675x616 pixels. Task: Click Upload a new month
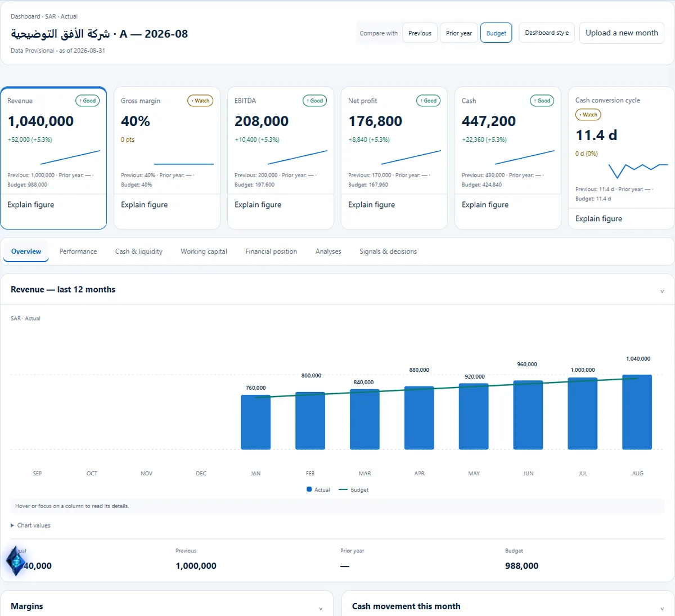622,33
